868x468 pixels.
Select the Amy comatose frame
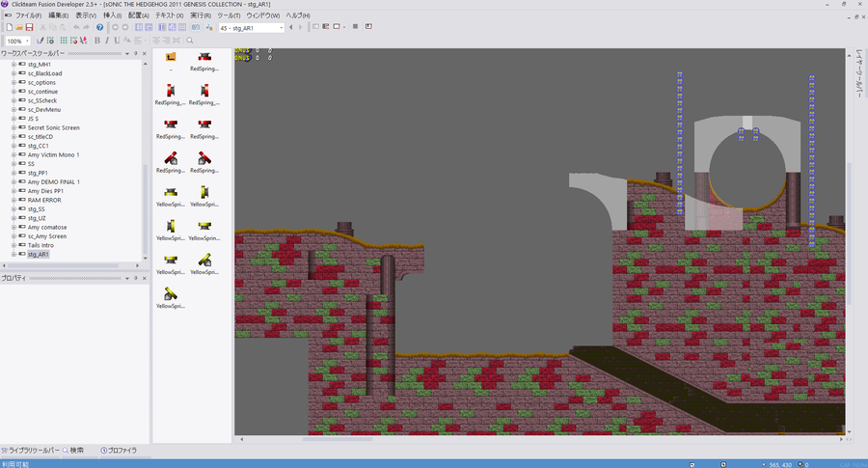point(47,227)
